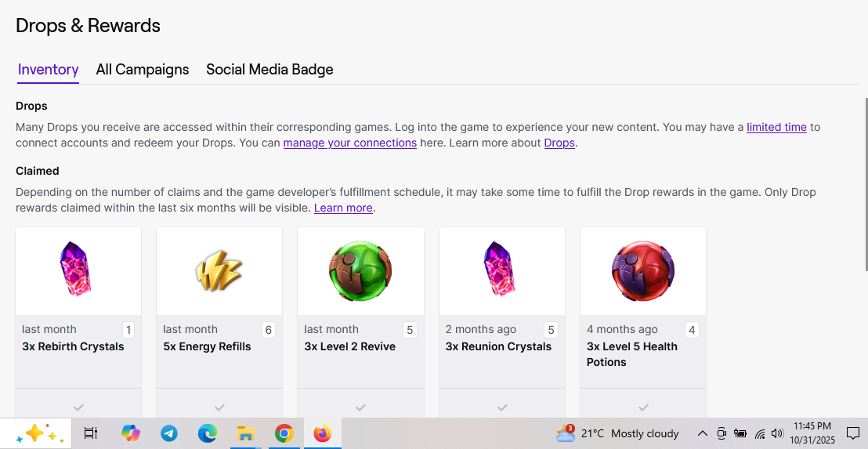Open the Wi-Fi network tray icon
This screenshot has width=868, height=449.
pyautogui.click(x=760, y=433)
